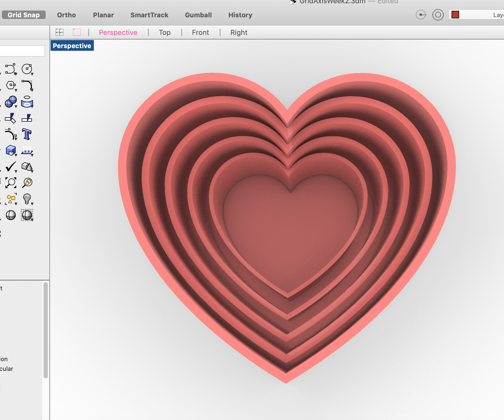
Task: Click the red layer color swatch
Action: 456,15
